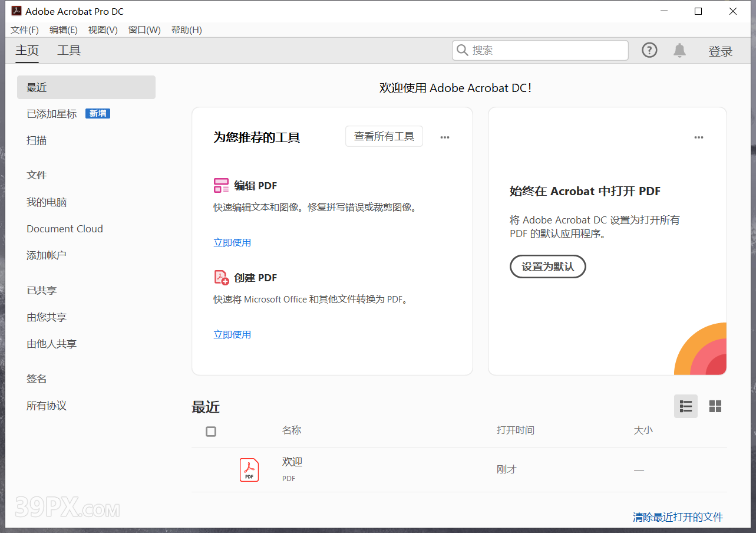Click the 设置为默认 button

click(548, 266)
